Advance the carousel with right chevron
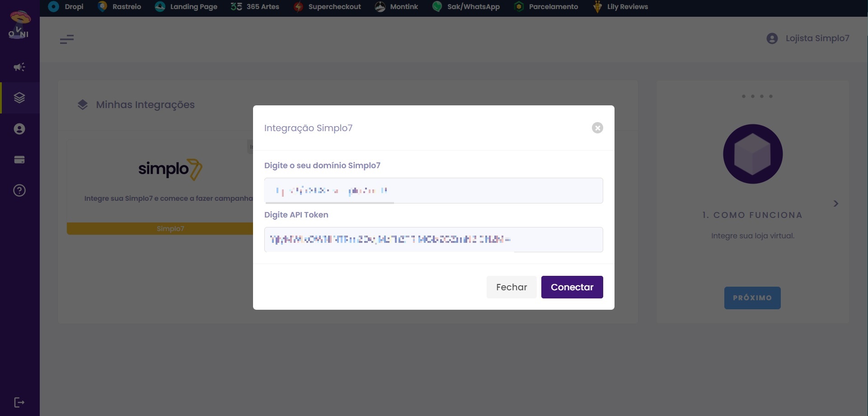The height and width of the screenshot is (416, 868). point(836,203)
